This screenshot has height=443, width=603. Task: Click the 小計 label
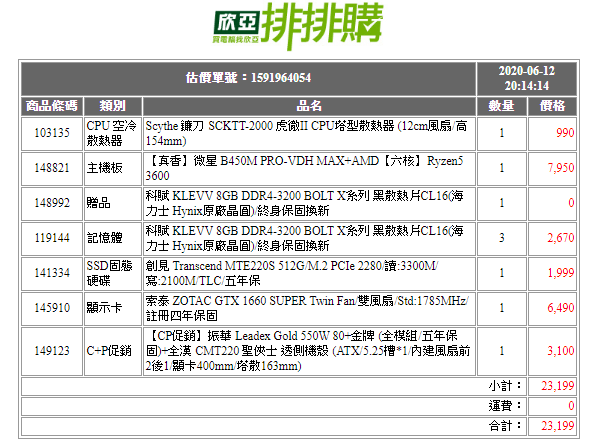point(505,386)
